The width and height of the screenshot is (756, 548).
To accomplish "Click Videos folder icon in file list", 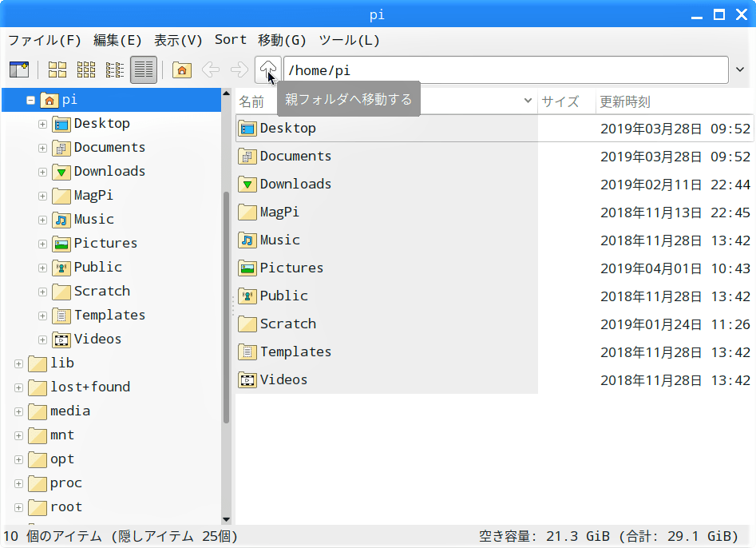I will click(x=247, y=380).
